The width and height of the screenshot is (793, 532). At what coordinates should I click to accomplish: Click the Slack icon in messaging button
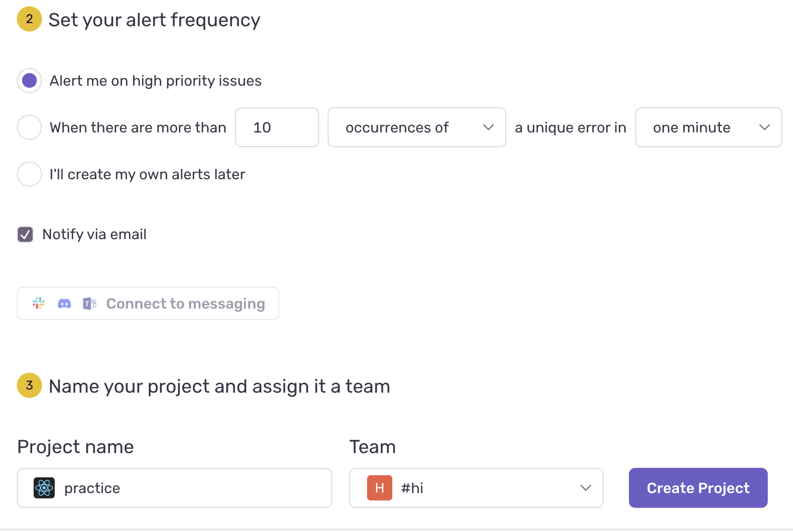(x=38, y=303)
